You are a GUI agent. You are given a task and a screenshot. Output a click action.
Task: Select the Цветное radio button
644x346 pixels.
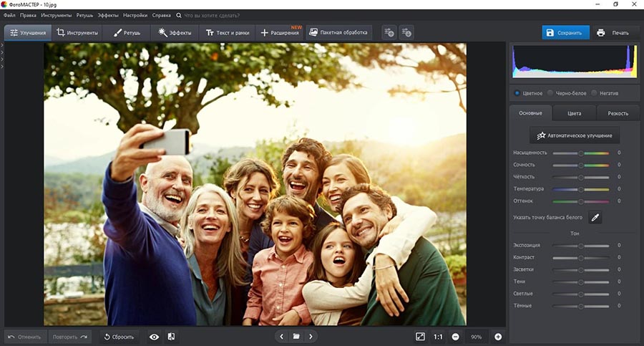pos(517,93)
